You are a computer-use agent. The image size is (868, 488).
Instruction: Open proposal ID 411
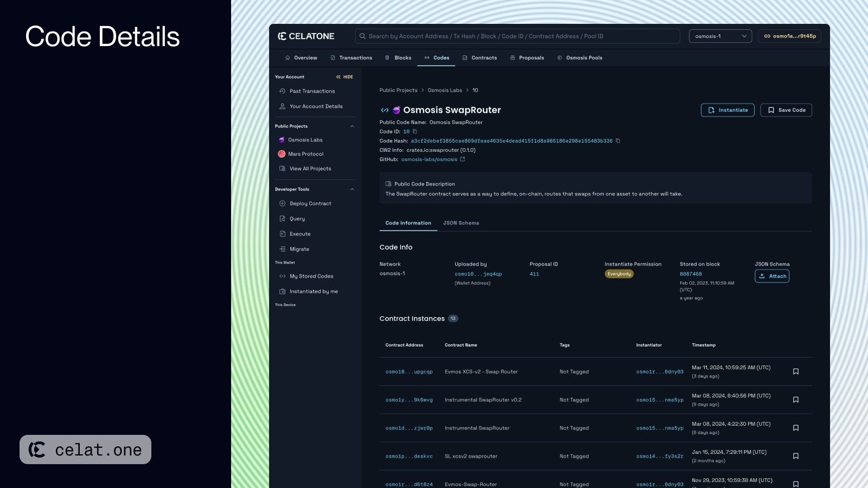point(534,274)
